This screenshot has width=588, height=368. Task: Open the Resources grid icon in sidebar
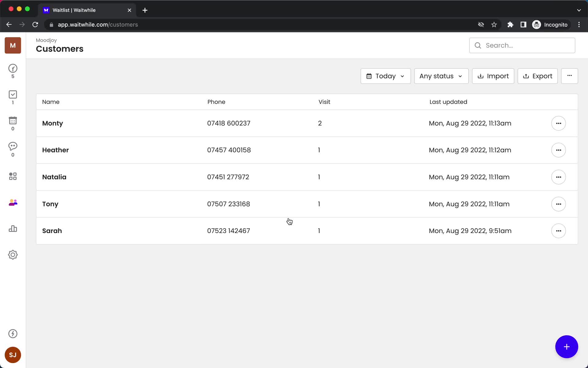tap(13, 176)
